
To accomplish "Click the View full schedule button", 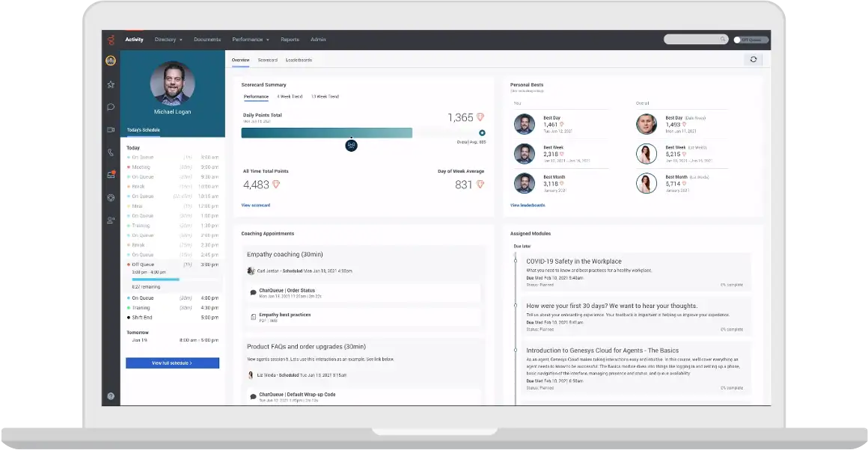I will [x=172, y=363].
